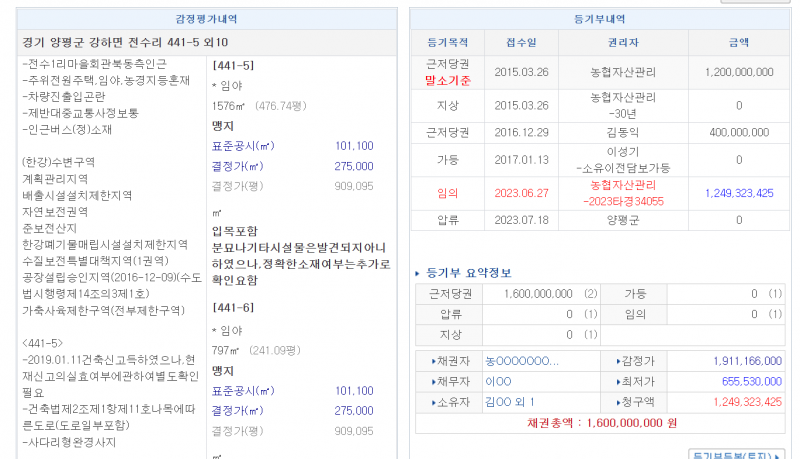Click the arrow bullet before 채무자

click(x=434, y=381)
